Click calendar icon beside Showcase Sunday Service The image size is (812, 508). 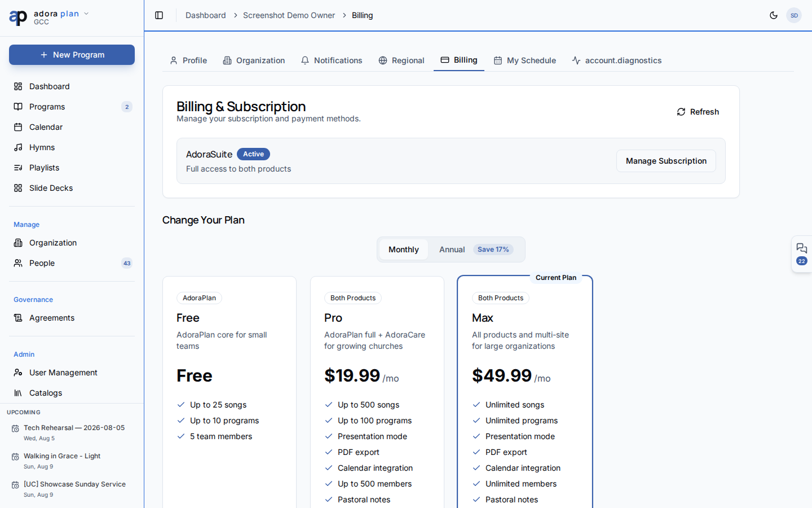coord(15,485)
